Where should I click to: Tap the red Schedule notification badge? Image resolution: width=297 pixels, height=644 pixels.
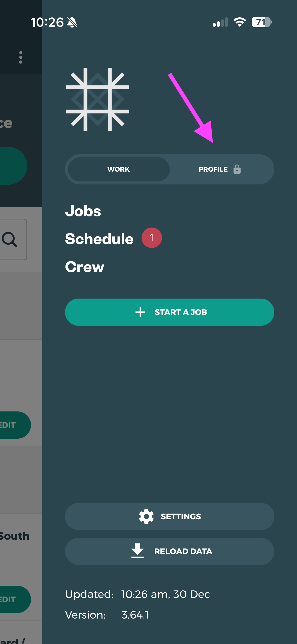tap(152, 238)
